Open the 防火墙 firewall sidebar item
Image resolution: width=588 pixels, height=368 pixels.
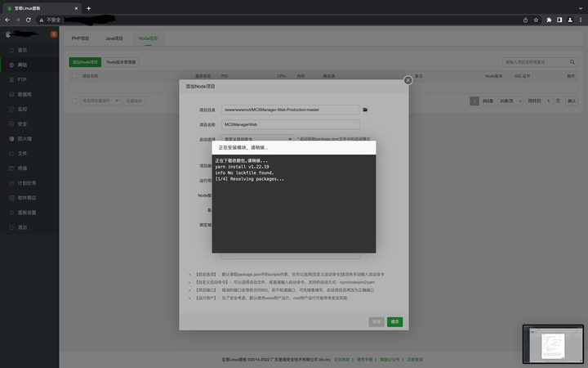pos(29,139)
